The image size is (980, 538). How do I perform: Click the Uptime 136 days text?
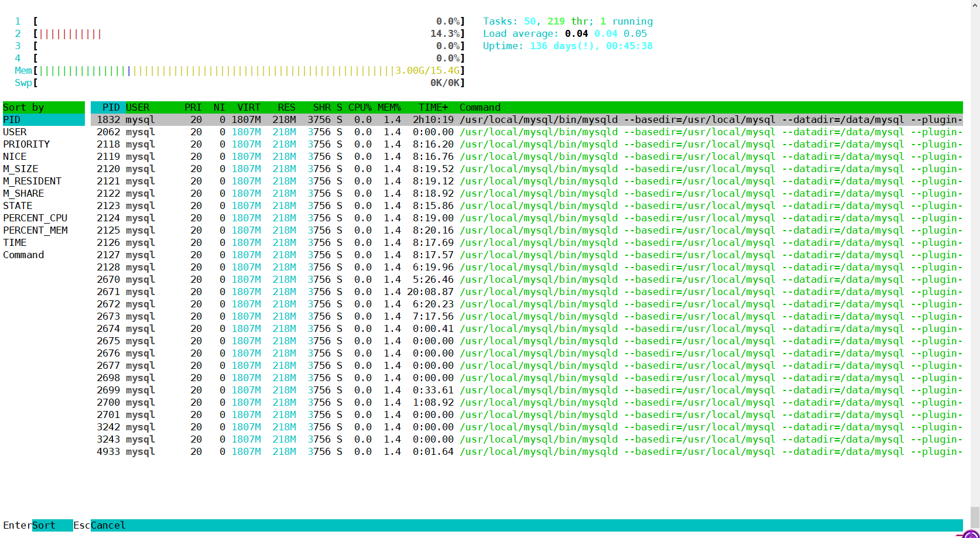[568, 46]
